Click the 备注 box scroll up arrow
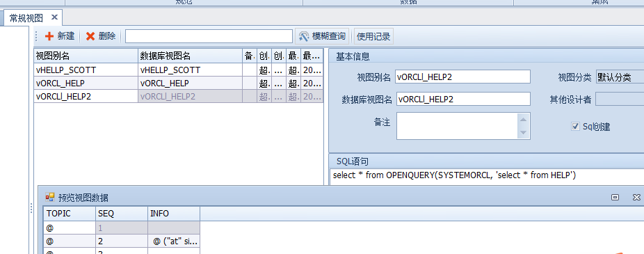The width and height of the screenshot is (644, 254). [523, 120]
